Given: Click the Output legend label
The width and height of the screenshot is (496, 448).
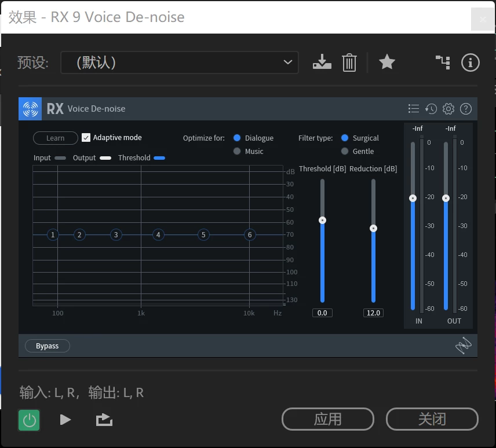Looking at the screenshot, I should pos(84,157).
